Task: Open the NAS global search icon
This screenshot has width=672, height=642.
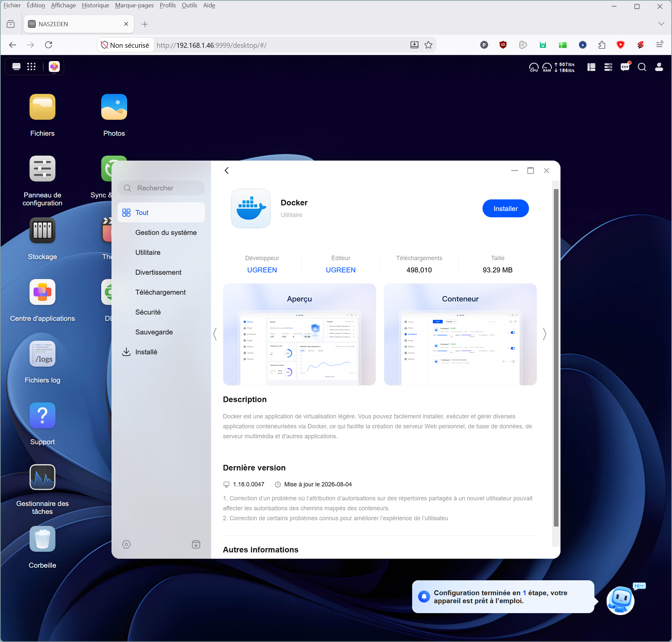Action: click(642, 67)
